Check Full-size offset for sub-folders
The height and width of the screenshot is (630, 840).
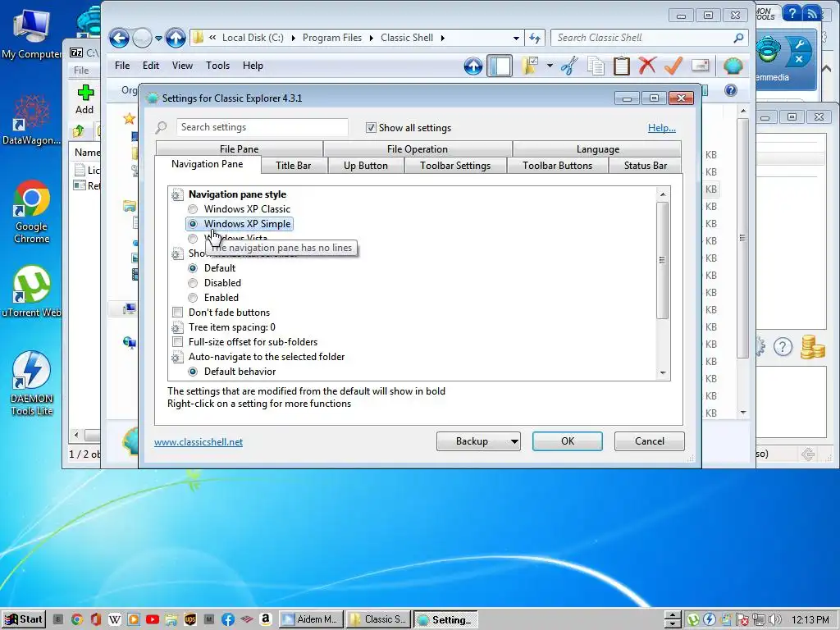(177, 342)
